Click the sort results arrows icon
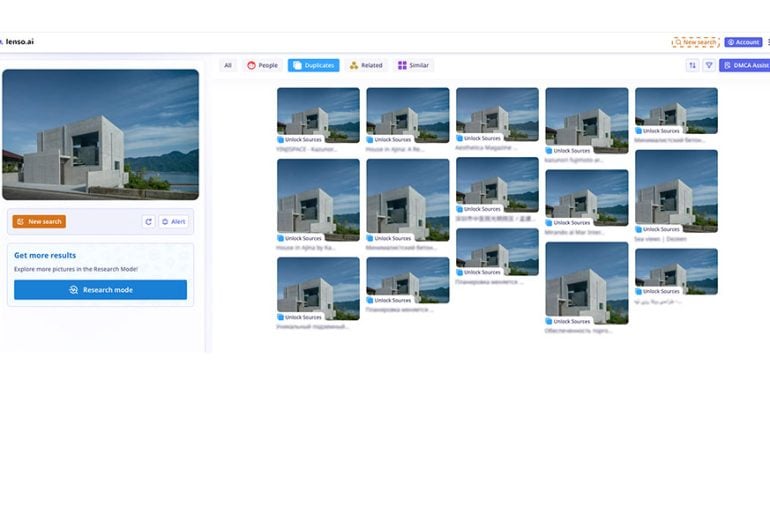Viewport: 770px width, 515px height. (x=692, y=65)
